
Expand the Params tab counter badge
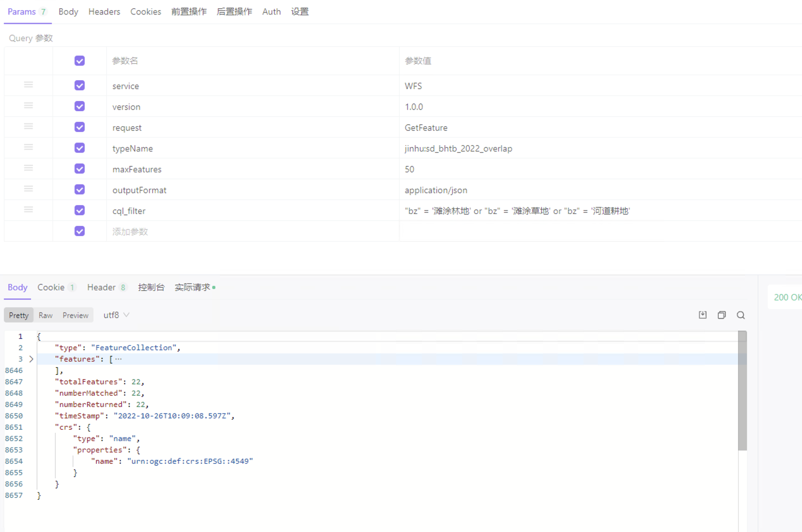pyautogui.click(x=42, y=11)
